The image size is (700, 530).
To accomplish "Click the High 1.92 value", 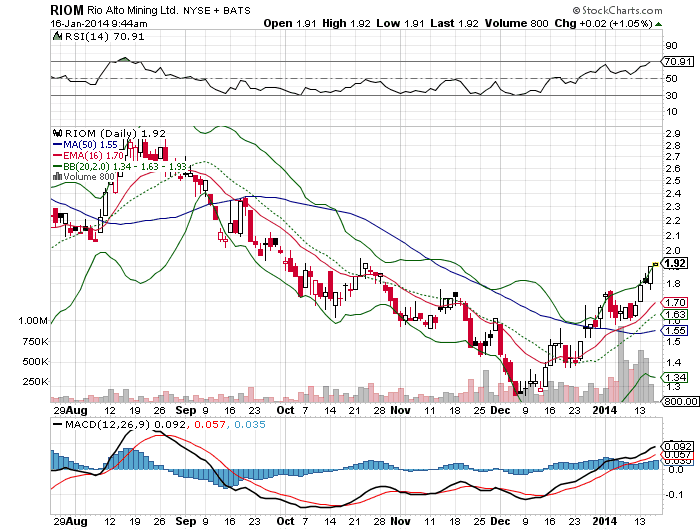I will tap(346, 24).
